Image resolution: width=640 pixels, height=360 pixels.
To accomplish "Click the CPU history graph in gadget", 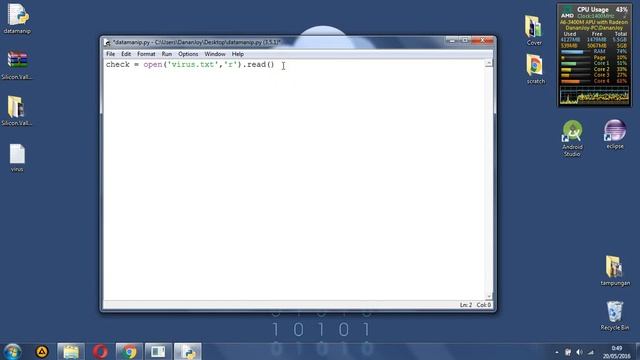I will pos(594,96).
